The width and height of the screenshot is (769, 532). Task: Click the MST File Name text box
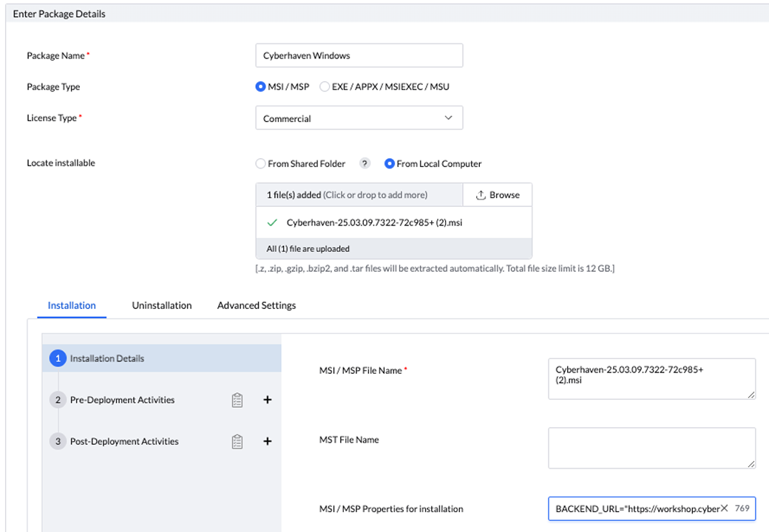click(x=651, y=447)
